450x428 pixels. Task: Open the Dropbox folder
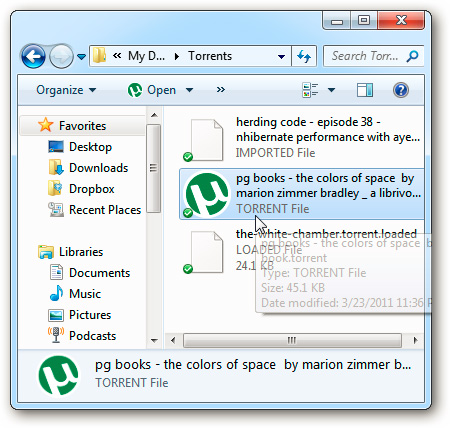[x=92, y=189]
